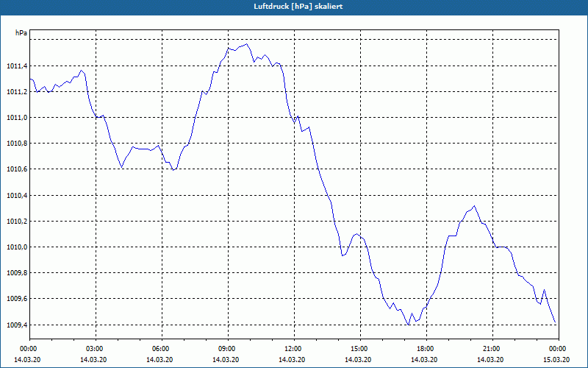Click the 00:00 time label above 15.03.20
Viewport: 588px width, 368px height.
pyautogui.click(x=559, y=348)
